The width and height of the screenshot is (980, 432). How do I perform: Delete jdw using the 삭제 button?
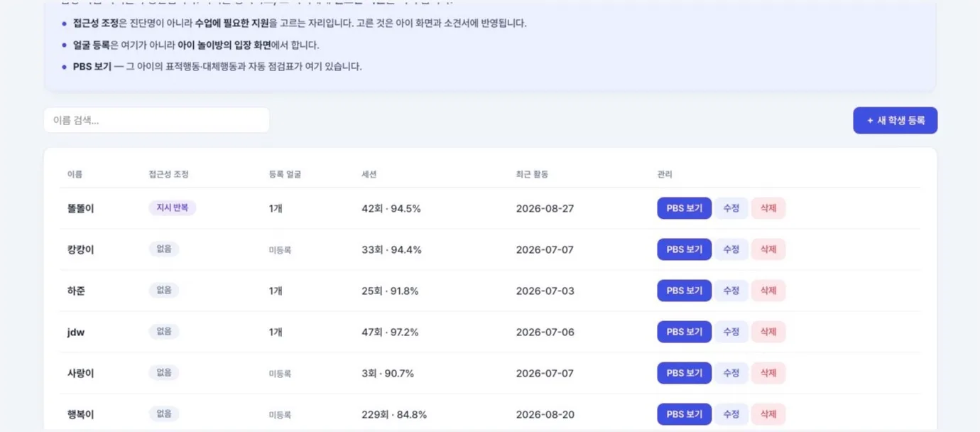click(768, 332)
